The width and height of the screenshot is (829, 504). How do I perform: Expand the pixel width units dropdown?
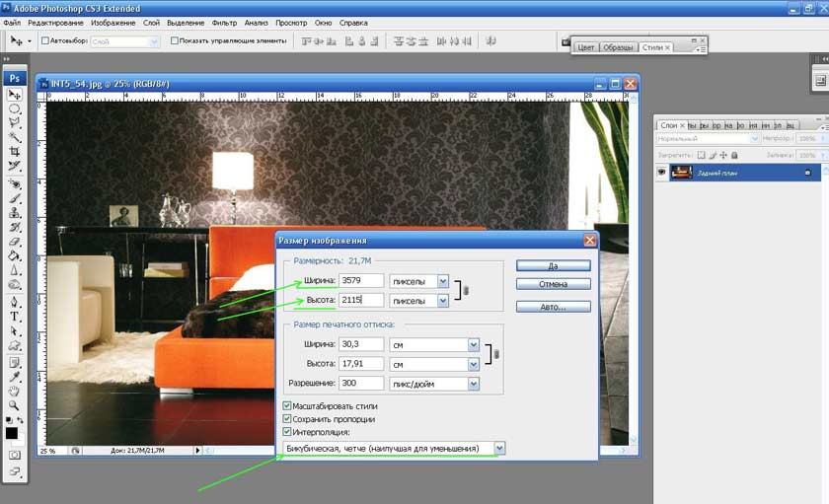click(x=443, y=281)
